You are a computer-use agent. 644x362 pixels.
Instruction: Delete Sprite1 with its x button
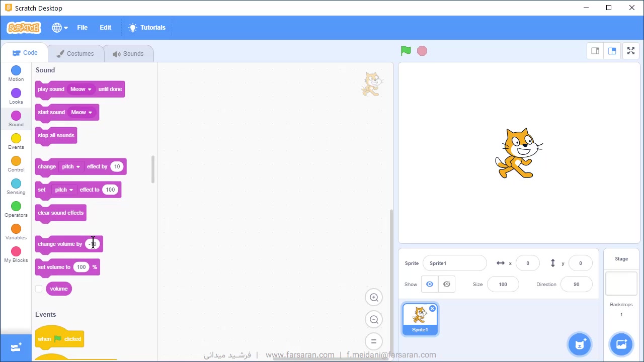(432, 308)
